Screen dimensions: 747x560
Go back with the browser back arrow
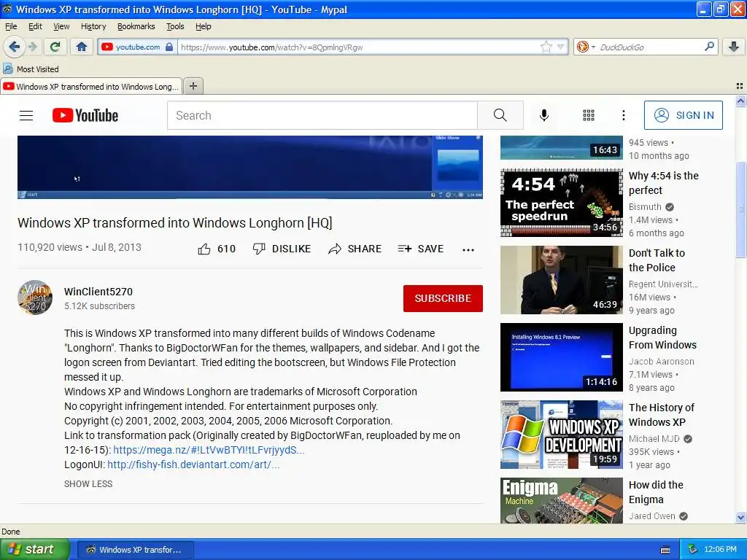pos(15,47)
